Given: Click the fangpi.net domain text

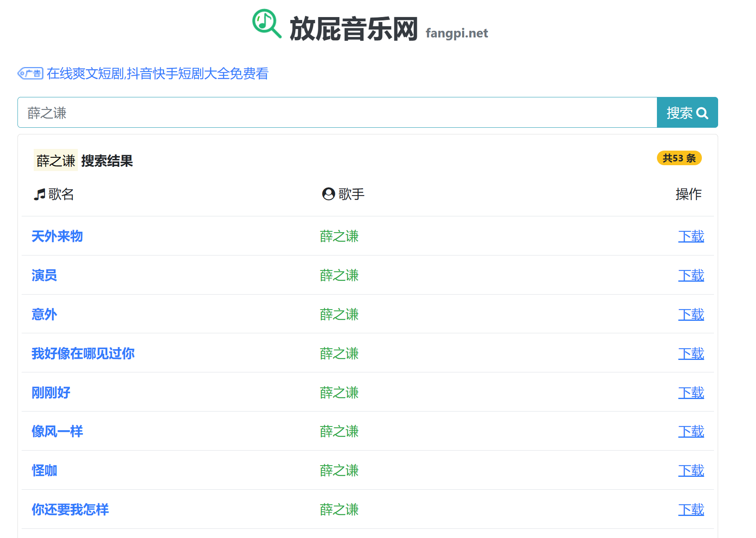Looking at the screenshot, I should click(x=457, y=33).
